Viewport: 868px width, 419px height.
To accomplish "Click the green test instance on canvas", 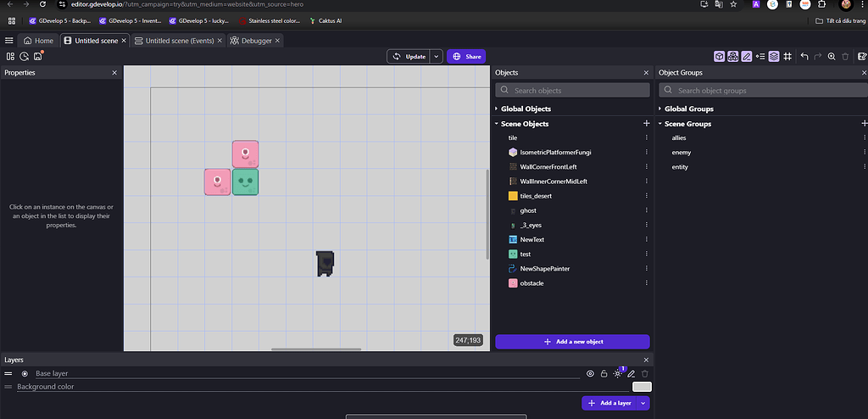I will (245, 182).
